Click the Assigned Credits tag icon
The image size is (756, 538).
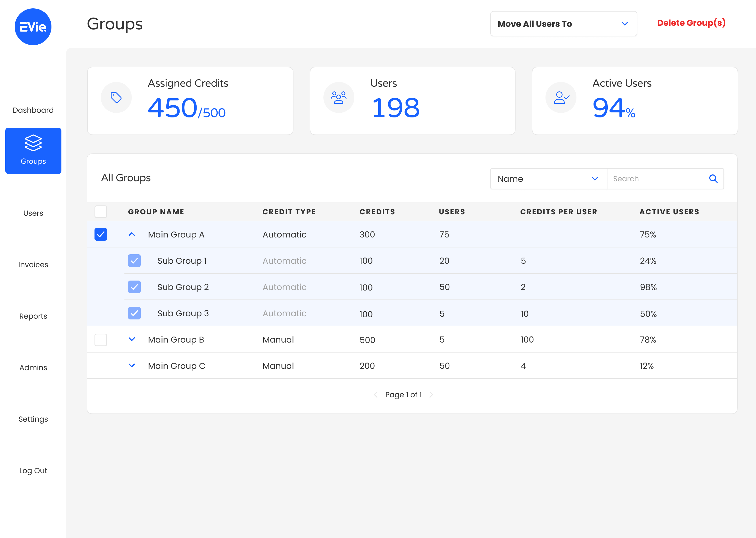click(x=116, y=97)
